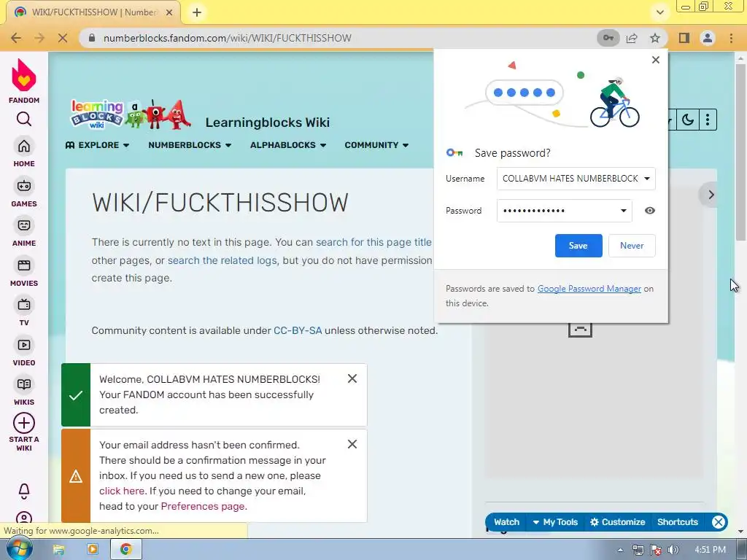Click 'click here' to resend confirmation
Screen dimensions: 747x560
point(122,491)
